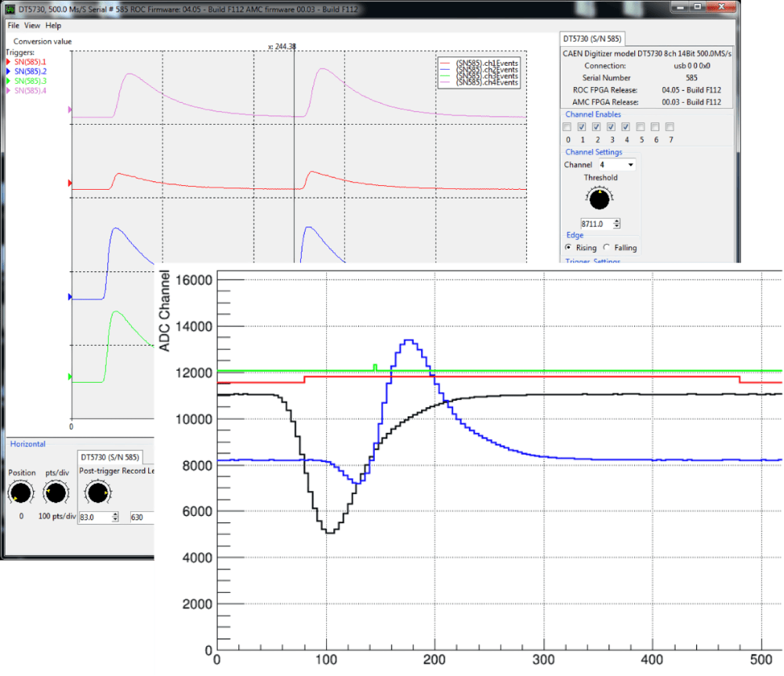Click the record length field 630
The image size is (784, 676).
point(142,517)
